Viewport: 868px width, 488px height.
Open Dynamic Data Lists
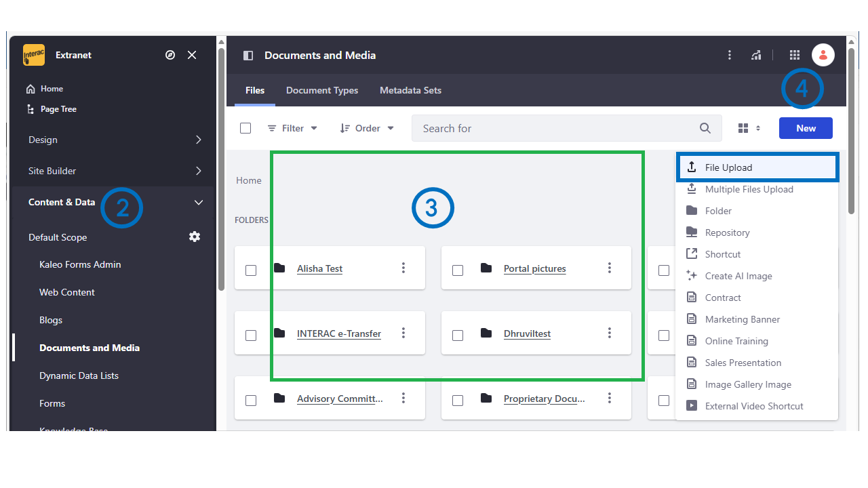click(x=79, y=375)
